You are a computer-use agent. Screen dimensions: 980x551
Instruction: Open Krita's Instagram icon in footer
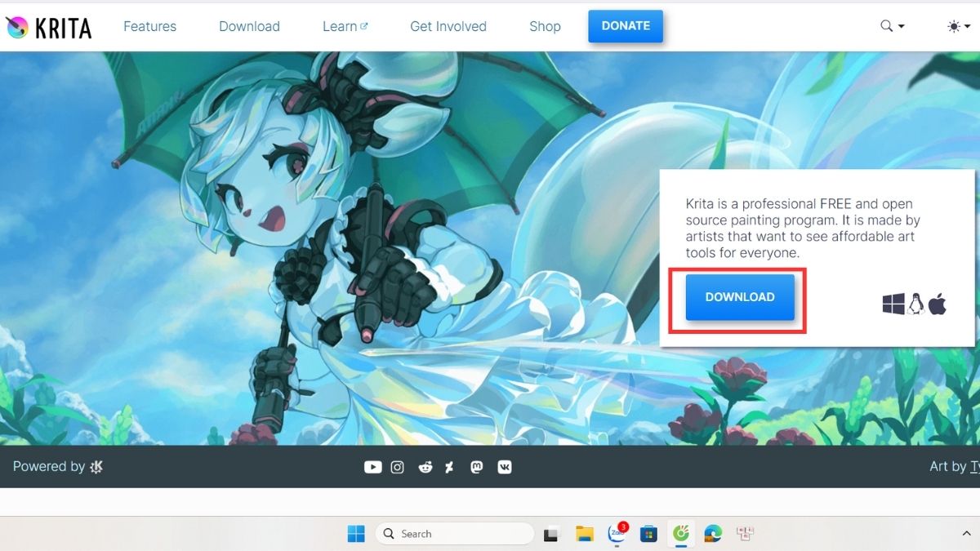click(398, 467)
